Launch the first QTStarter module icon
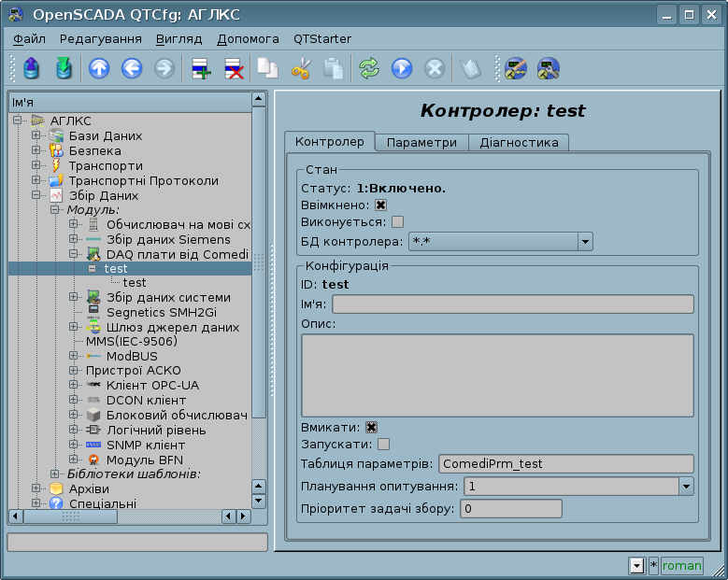The width and height of the screenshot is (728, 580). (x=515, y=69)
